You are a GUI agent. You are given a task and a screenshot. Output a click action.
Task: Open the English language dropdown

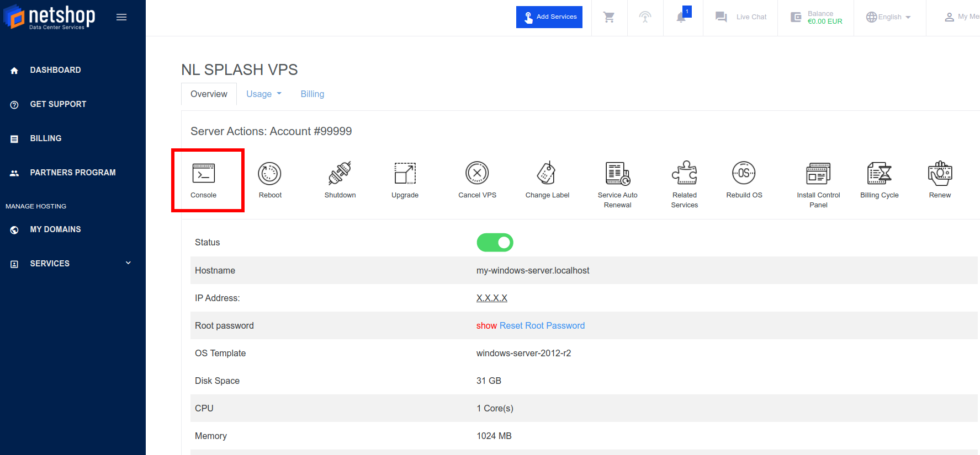[x=888, y=17]
